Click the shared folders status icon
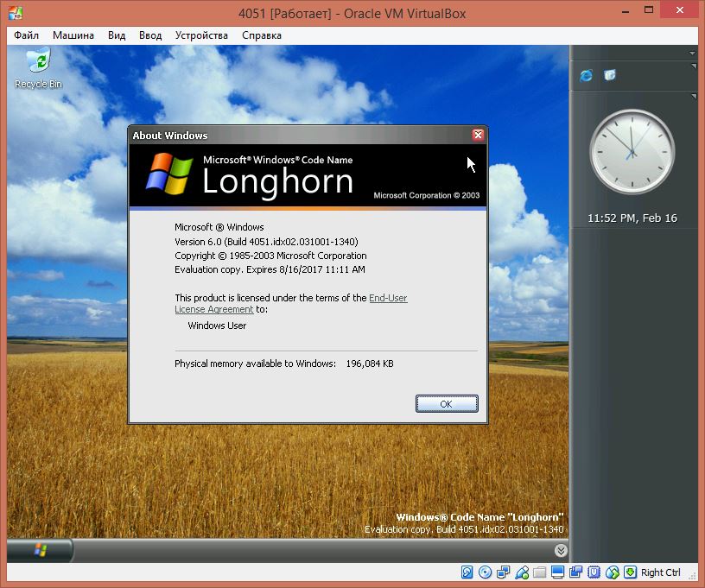Image resolution: width=705 pixels, height=588 pixels. coord(539,572)
